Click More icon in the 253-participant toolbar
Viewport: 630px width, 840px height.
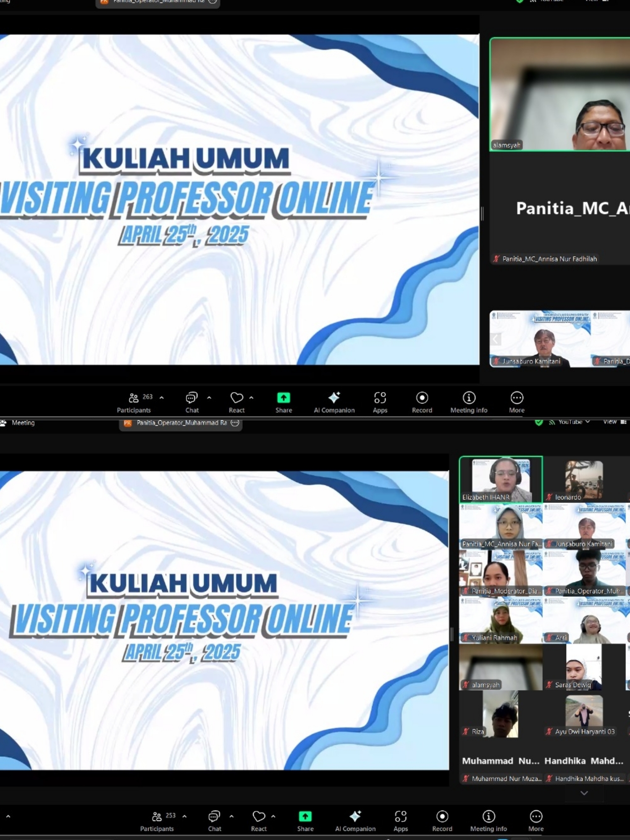tap(536, 820)
